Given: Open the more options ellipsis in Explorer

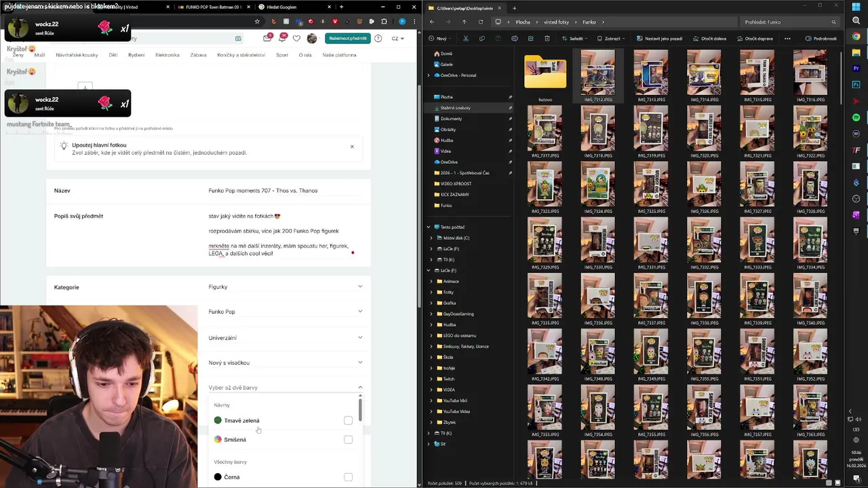Looking at the screenshot, I should click(x=787, y=39).
